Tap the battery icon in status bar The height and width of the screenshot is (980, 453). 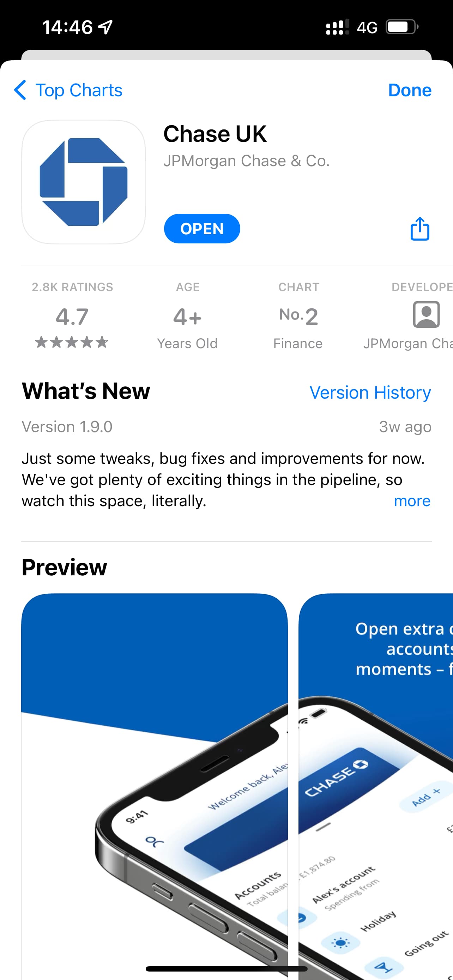(402, 27)
